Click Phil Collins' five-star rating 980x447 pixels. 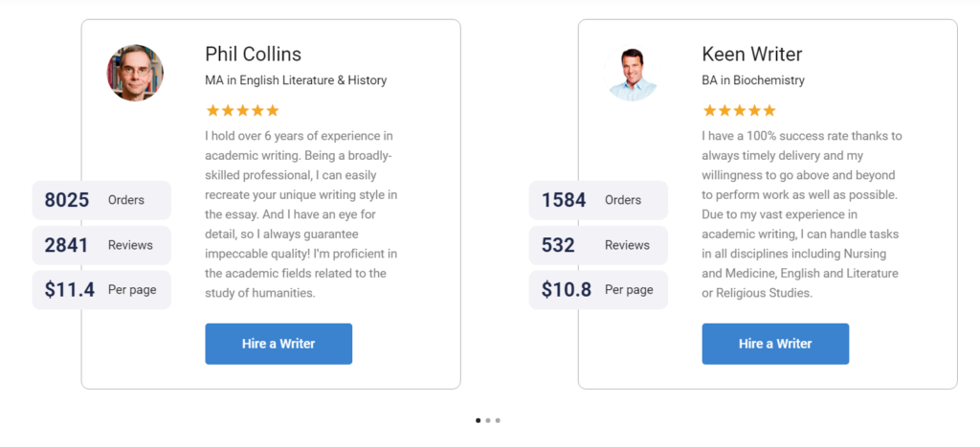[242, 111]
